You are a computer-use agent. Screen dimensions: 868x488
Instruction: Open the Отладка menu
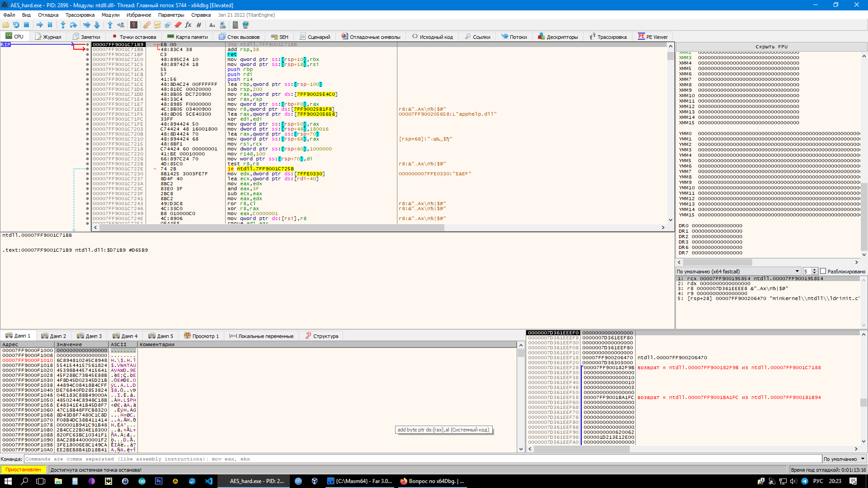[48, 15]
